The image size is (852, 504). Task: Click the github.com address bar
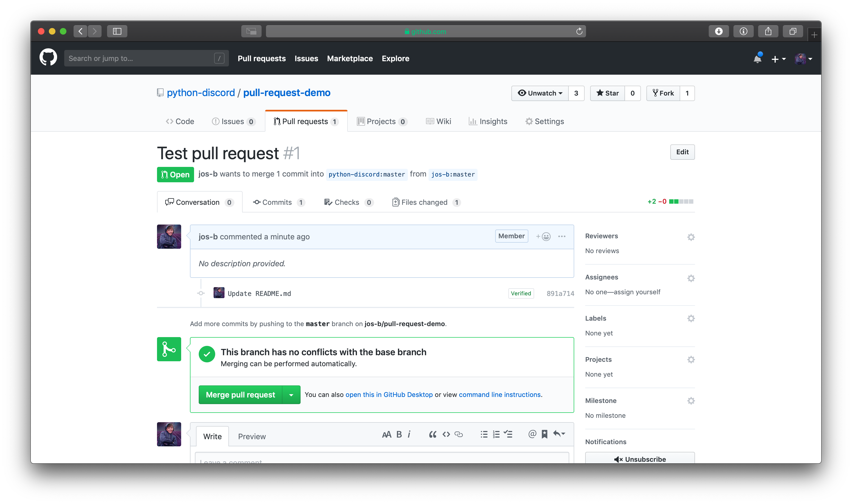click(425, 31)
